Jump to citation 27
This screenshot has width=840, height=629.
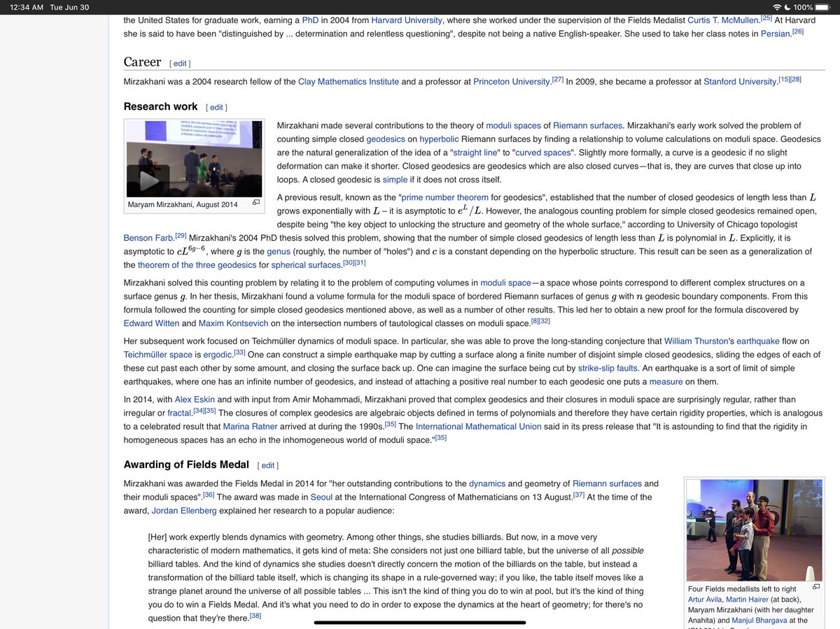pos(557,78)
